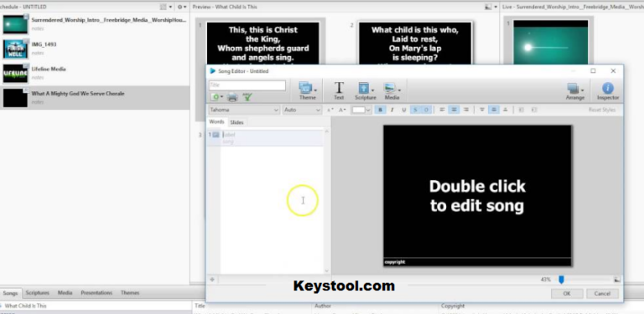Click the song Title input field

[247, 85]
